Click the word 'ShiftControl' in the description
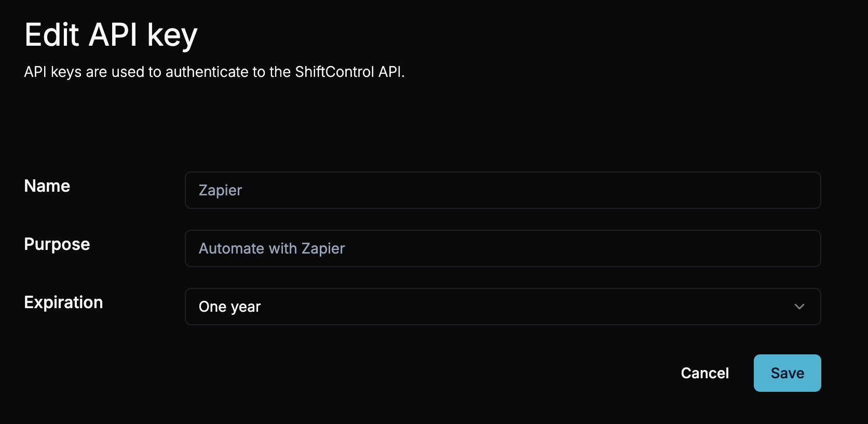 pyautogui.click(x=334, y=72)
